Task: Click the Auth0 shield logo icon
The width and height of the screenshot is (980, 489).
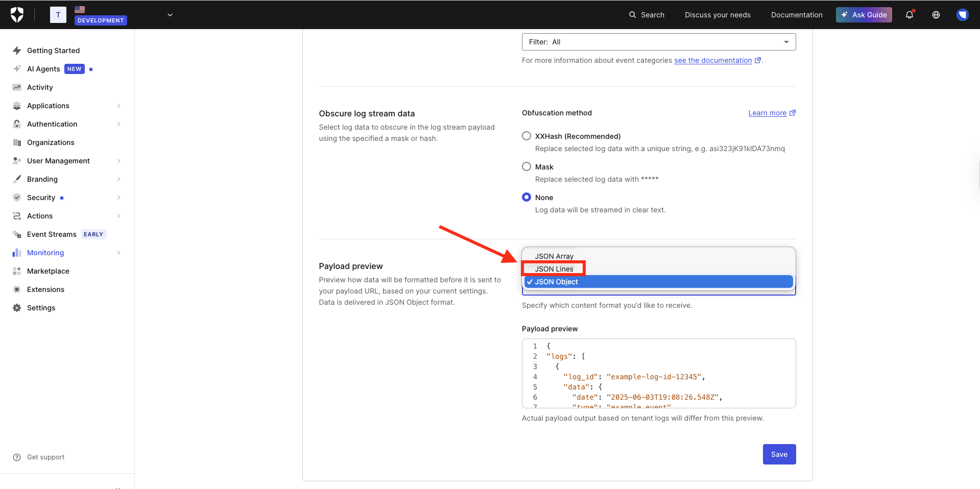Action: click(17, 15)
